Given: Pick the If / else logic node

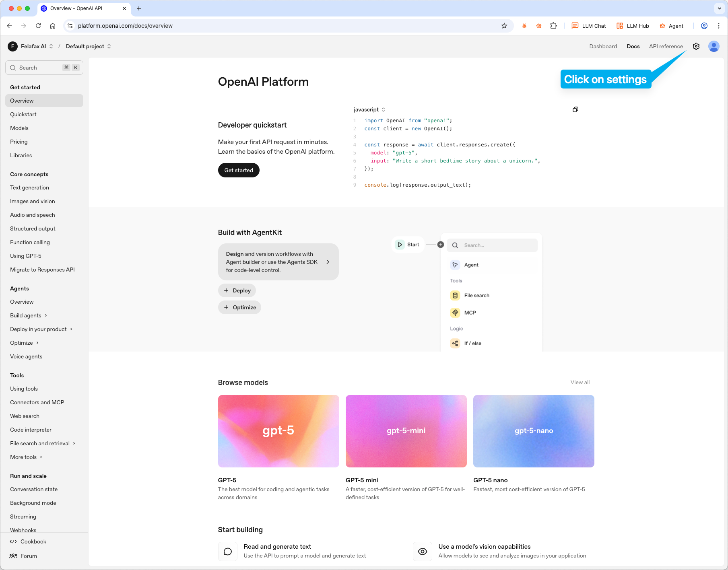Looking at the screenshot, I should 472,343.
